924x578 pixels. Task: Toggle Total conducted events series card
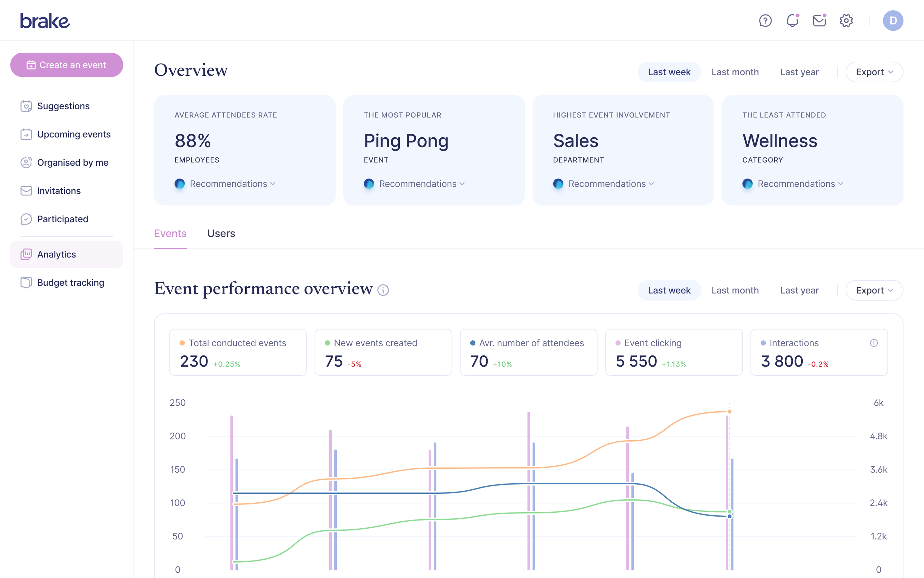click(238, 352)
